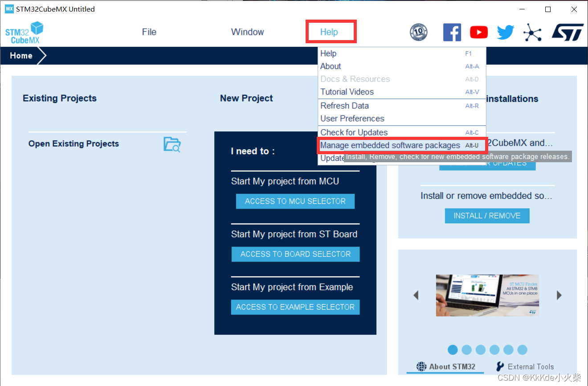
Task: Open the ST YouTube channel icon
Action: click(x=479, y=32)
